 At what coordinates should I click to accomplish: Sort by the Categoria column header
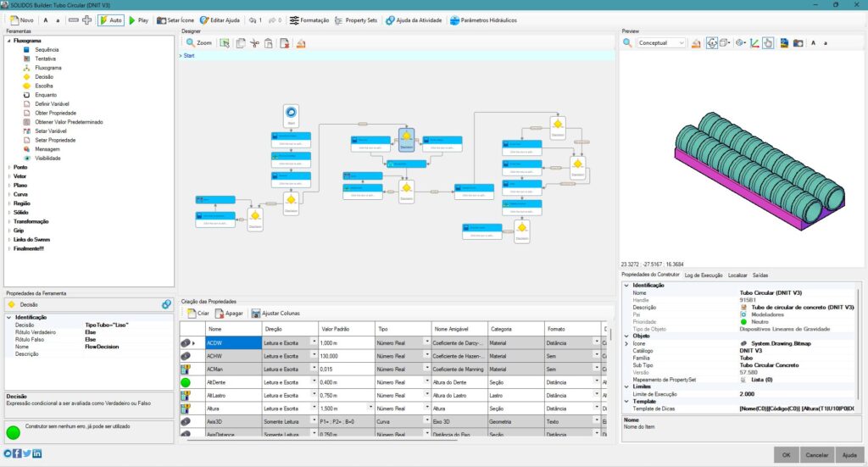coord(515,329)
